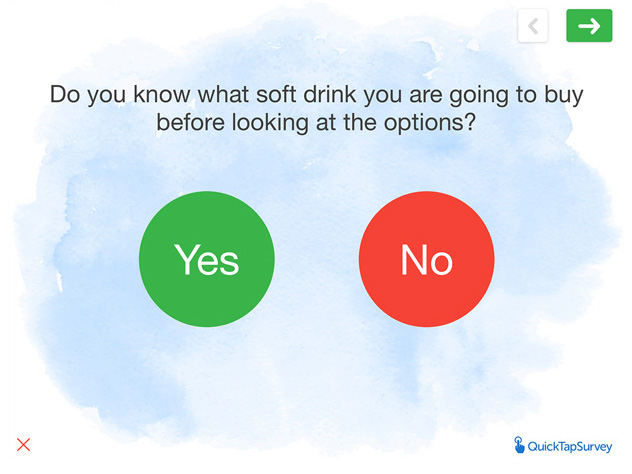
Task: Exit the survey with red X
Action: pos(24,445)
